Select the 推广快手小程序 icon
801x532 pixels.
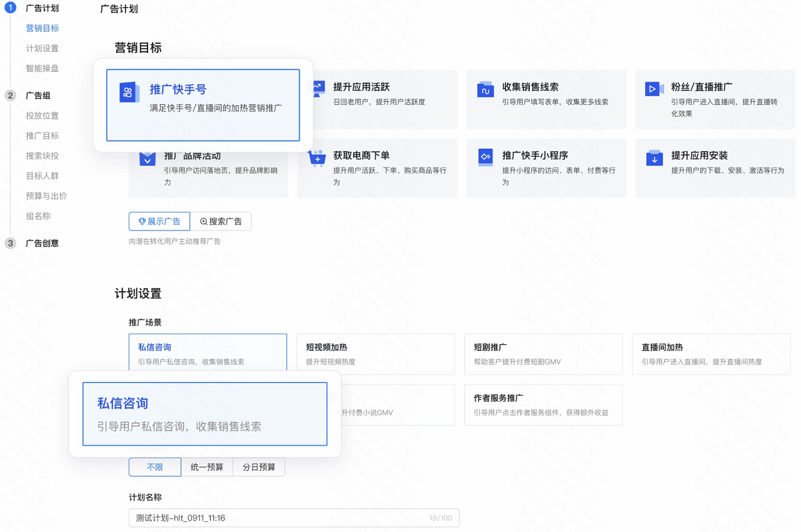coord(484,158)
